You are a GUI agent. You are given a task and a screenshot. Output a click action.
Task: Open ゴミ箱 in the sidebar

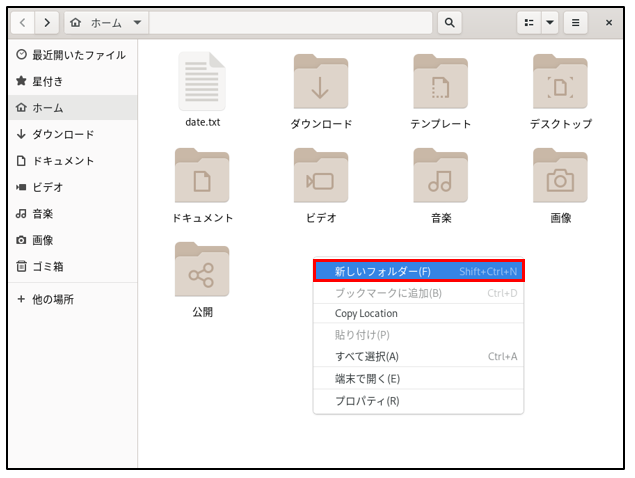coord(49,266)
